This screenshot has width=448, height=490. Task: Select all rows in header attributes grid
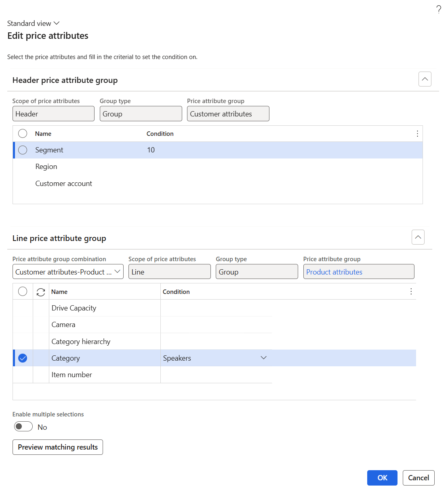[23, 133]
